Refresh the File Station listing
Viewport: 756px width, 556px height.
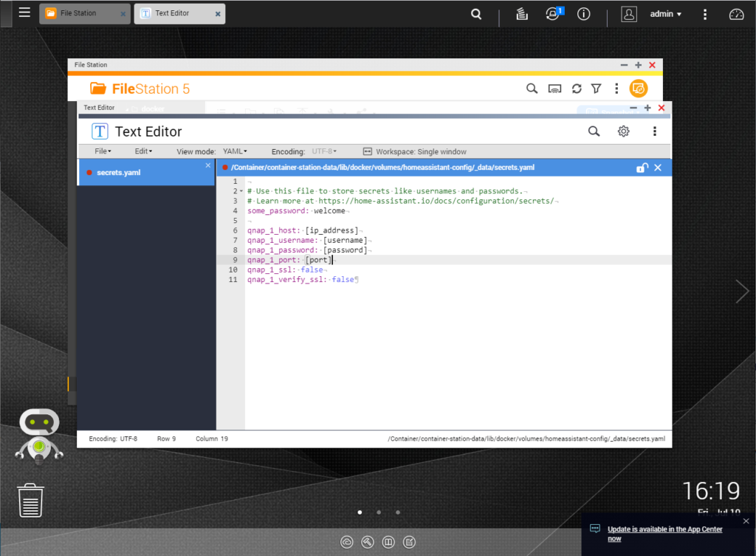577,89
